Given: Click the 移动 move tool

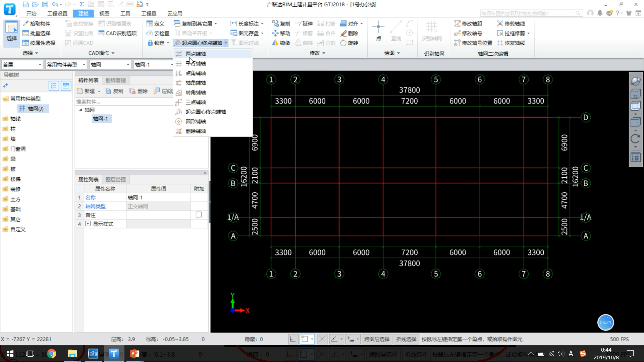Looking at the screenshot, I should coord(281,33).
